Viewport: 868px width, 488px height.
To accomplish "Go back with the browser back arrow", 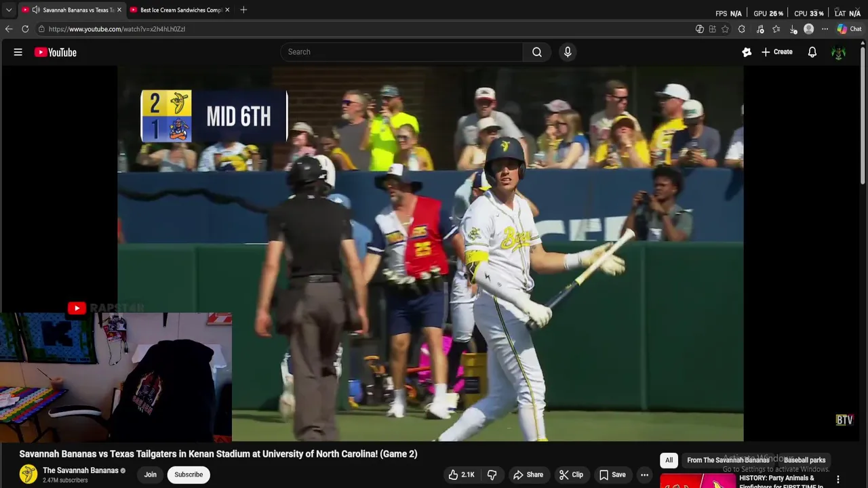I will pyautogui.click(x=9, y=29).
